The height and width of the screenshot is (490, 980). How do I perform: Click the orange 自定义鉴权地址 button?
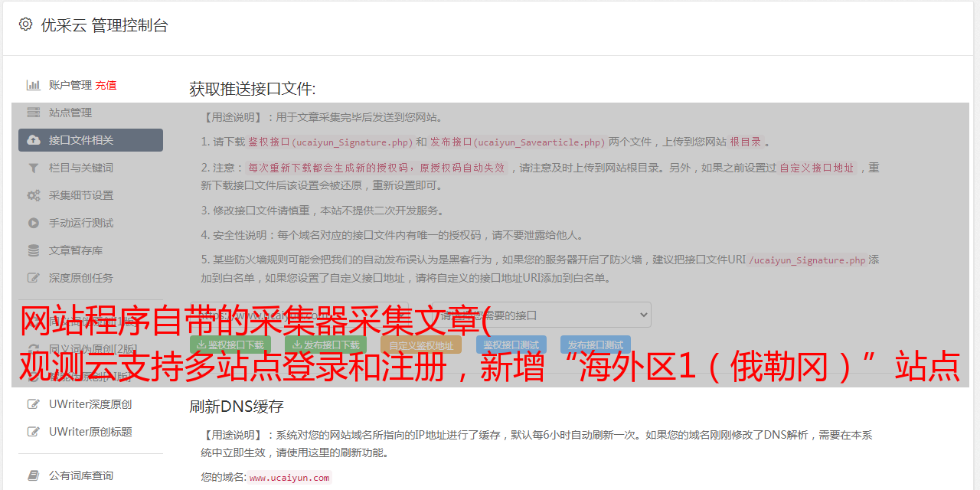pos(421,345)
